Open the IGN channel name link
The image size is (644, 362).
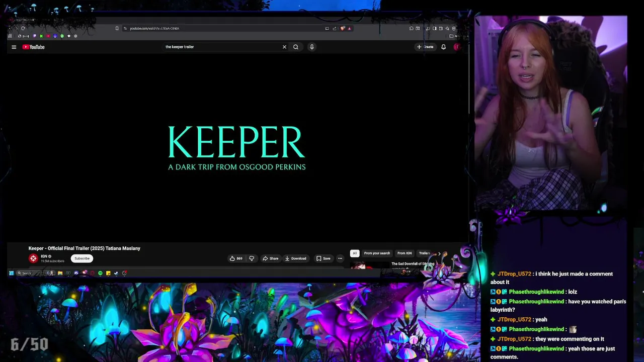coord(44,256)
